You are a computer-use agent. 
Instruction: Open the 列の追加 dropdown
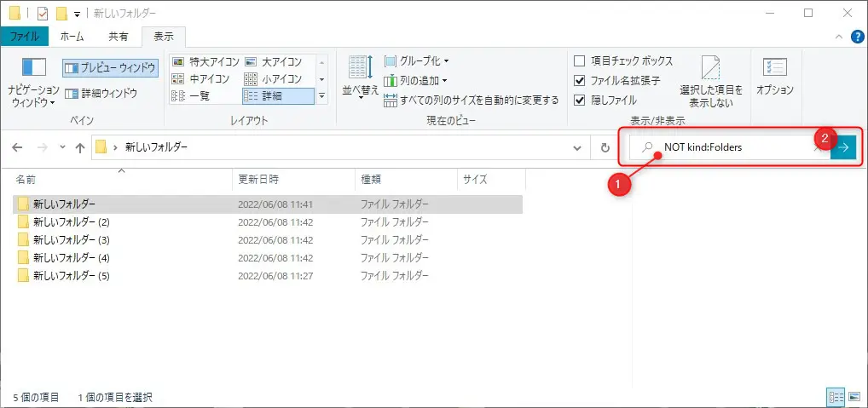click(415, 81)
